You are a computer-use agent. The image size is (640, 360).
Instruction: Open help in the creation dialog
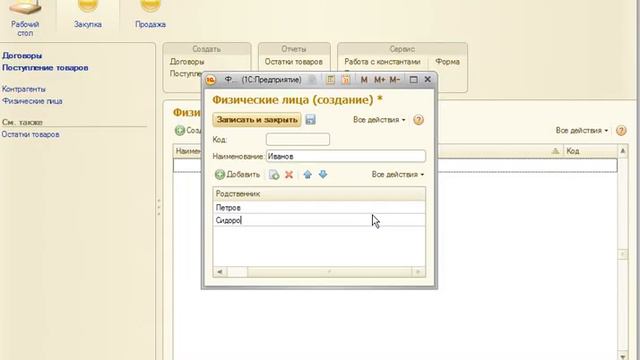418,120
